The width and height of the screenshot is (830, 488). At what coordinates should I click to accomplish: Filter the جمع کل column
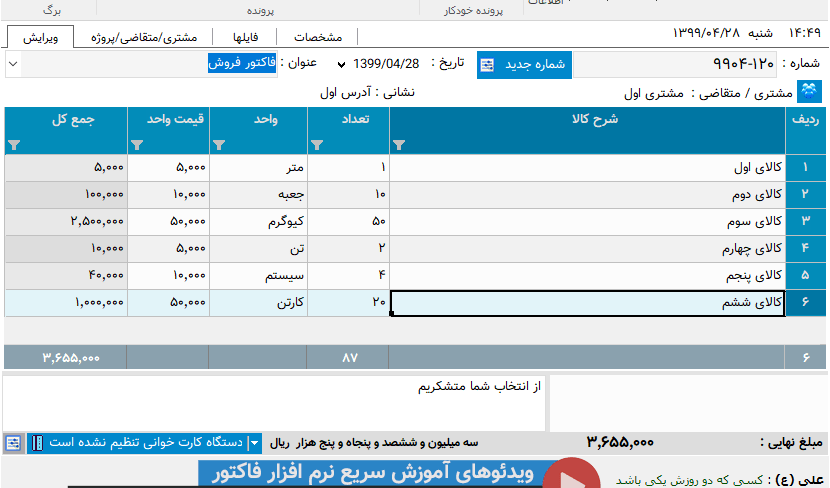(14, 144)
